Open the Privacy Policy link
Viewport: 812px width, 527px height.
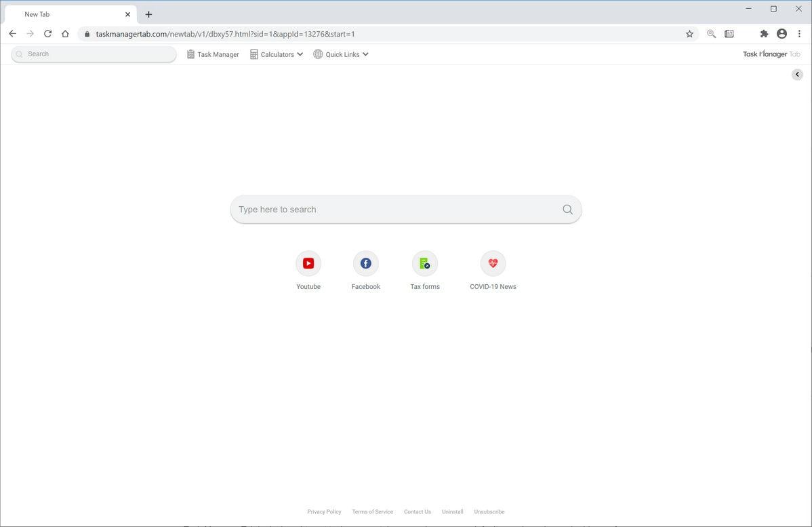(324, 511)
